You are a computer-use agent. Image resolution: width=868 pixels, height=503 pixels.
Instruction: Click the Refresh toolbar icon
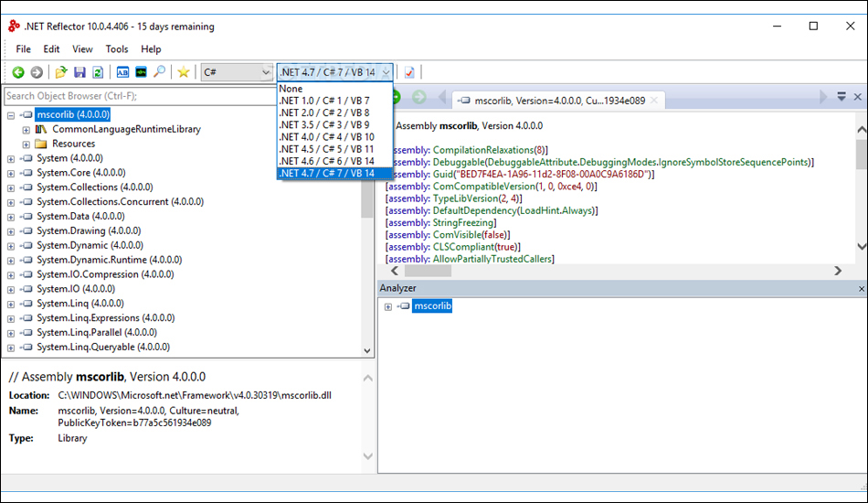coord(98,72)
